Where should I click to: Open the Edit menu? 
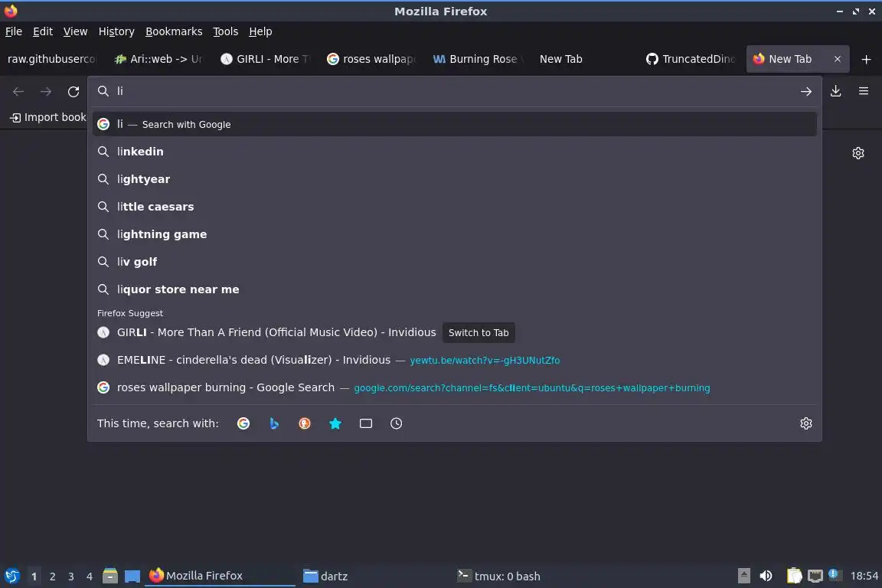click(43, 31)
